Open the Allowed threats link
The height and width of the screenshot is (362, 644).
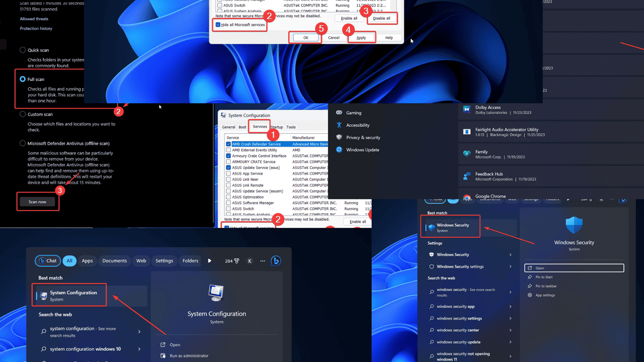(34, 19)
